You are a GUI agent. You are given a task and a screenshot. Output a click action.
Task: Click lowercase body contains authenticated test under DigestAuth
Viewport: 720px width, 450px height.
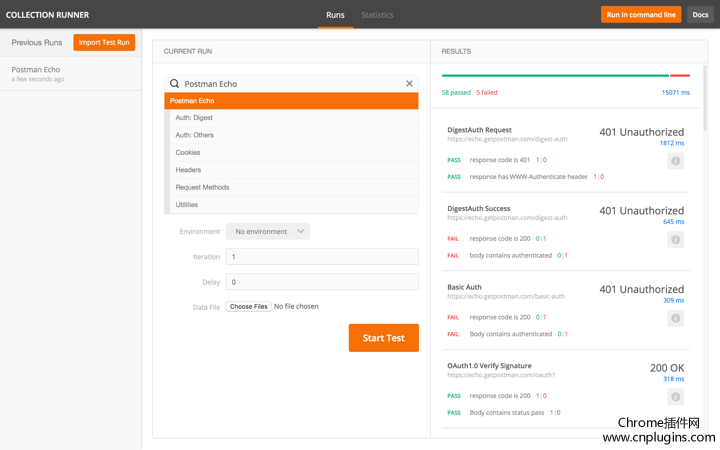click(511, 255)
